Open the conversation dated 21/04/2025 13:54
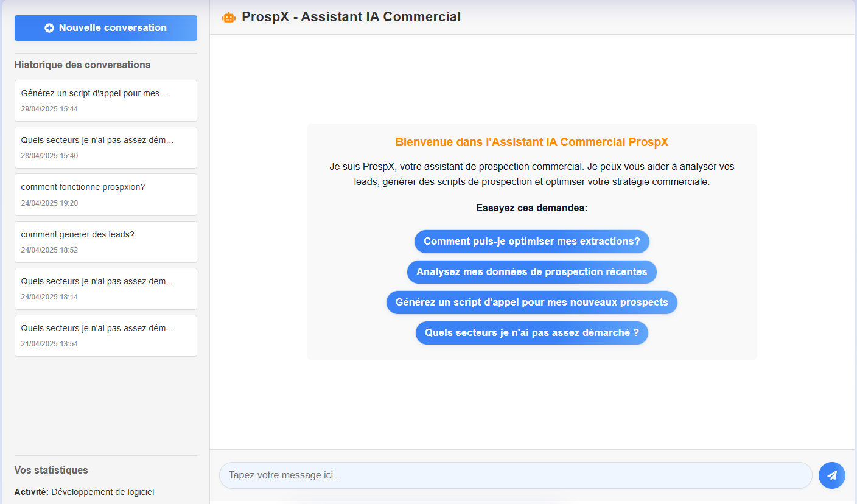The width and height of the screenshot is (857, 504). tap(106, 335)
